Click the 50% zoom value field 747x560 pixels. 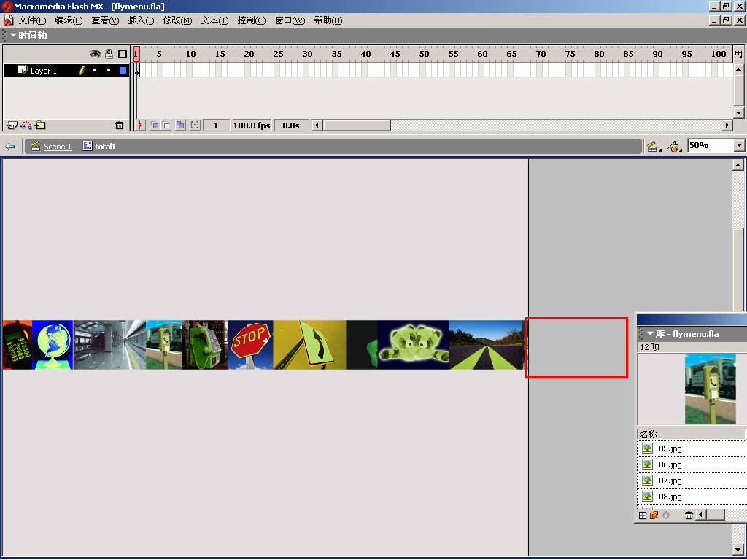(711, 145)
